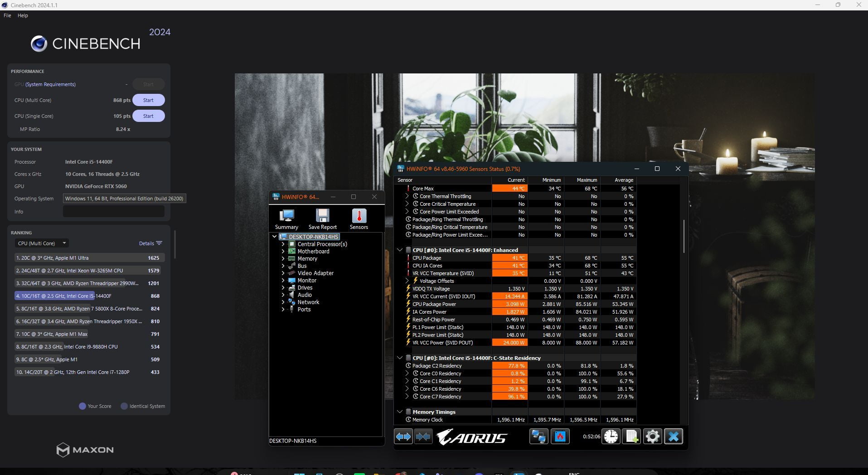Open the Summary view in HWiNFO

tap(286, 219)
